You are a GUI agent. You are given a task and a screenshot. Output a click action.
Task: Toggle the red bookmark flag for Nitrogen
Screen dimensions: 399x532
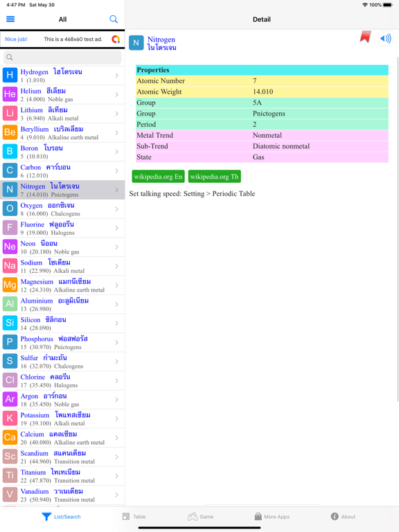pos(366,37)
